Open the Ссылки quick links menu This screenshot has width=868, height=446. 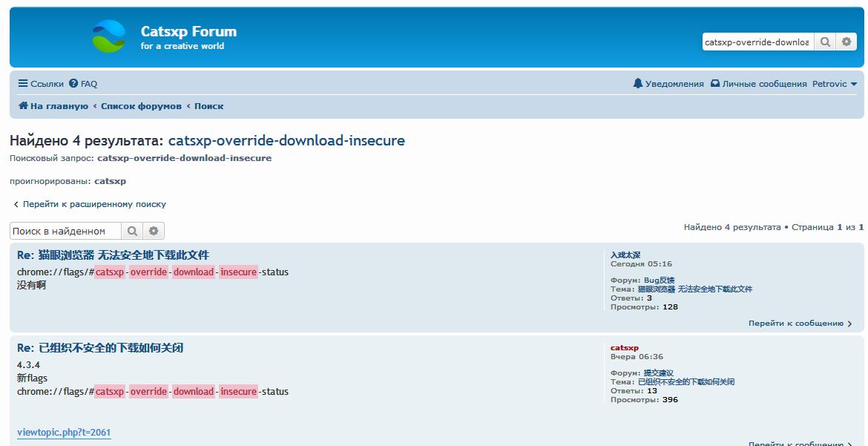coord(41,84)
